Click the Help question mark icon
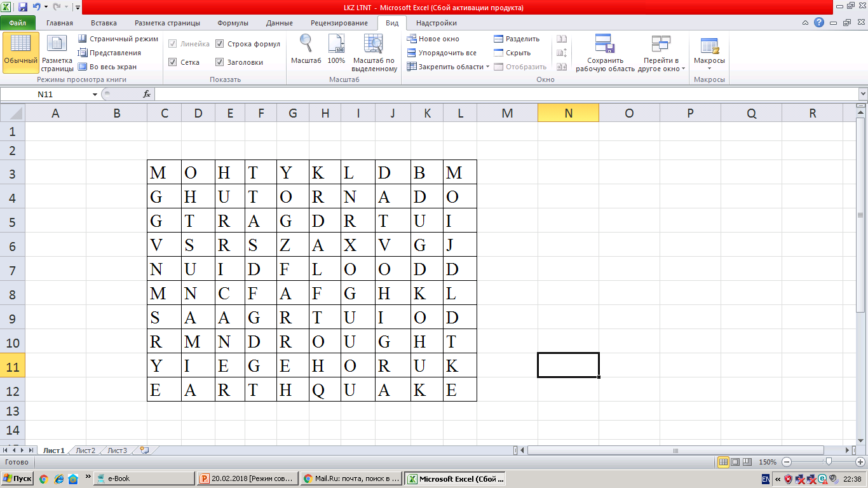 pyautogui.click(x=819, y=22)
